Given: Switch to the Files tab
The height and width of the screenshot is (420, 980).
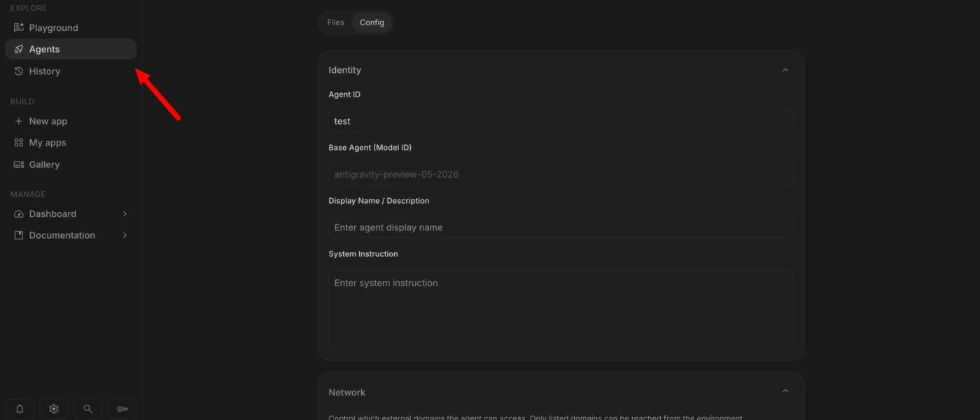Looking at the screenshot, I should pos(336,22).
